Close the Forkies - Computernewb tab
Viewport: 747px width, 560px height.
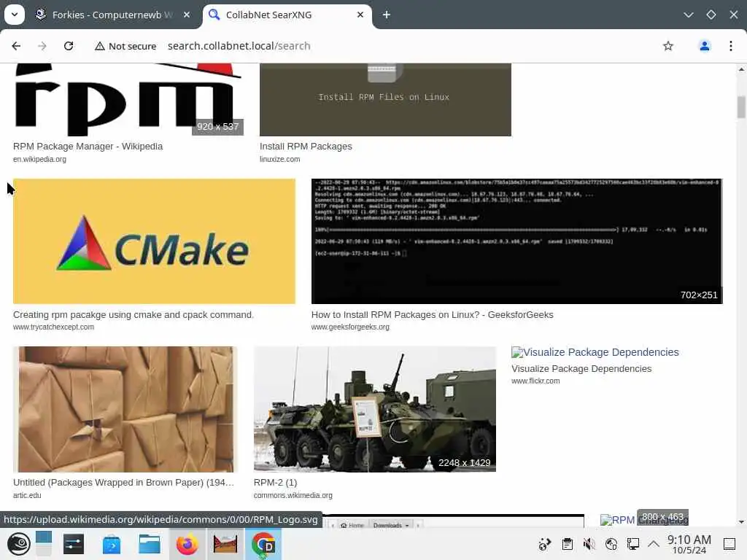pyautogui.click(x=187, y=15)
